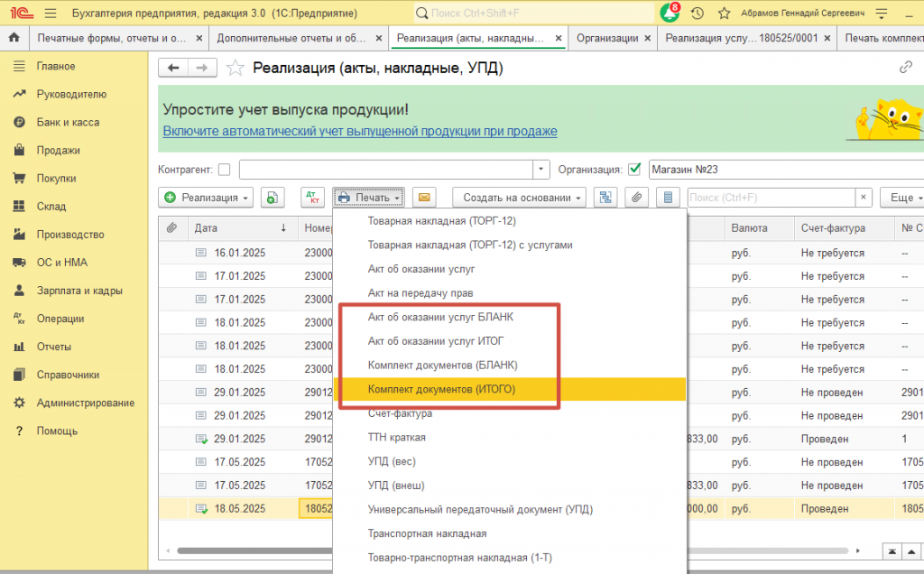The width and height of the screenshot is (924, 574).
Task: Toggle the Контрагент filter checkbox
Action: click(224, 170)
